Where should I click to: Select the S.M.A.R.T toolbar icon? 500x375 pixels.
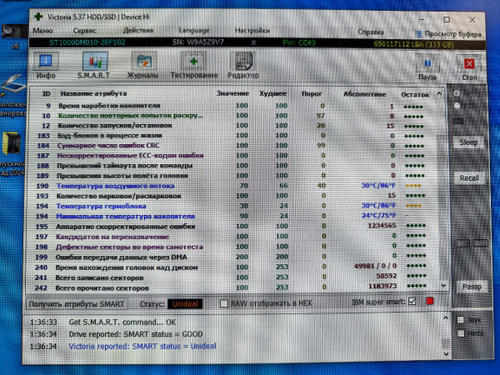(94, 66)
